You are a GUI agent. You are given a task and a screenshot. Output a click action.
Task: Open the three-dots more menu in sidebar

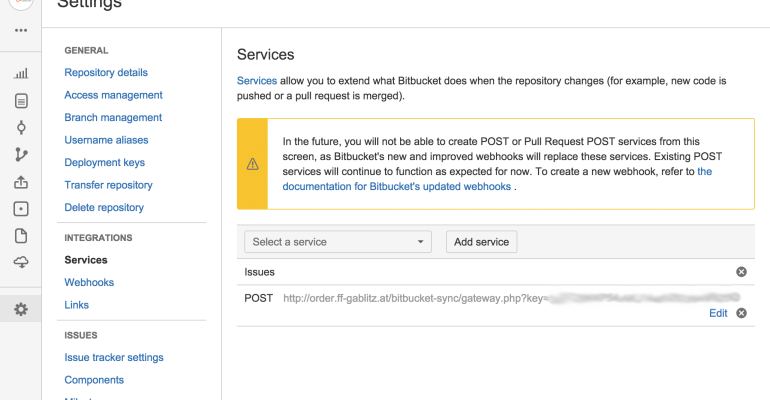[x=21, y=30]
